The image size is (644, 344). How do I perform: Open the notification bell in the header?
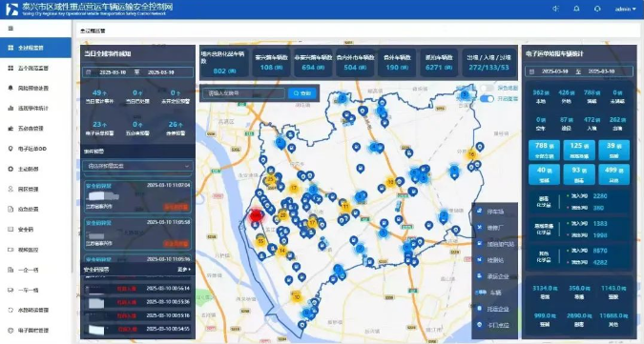coord(576,9)
